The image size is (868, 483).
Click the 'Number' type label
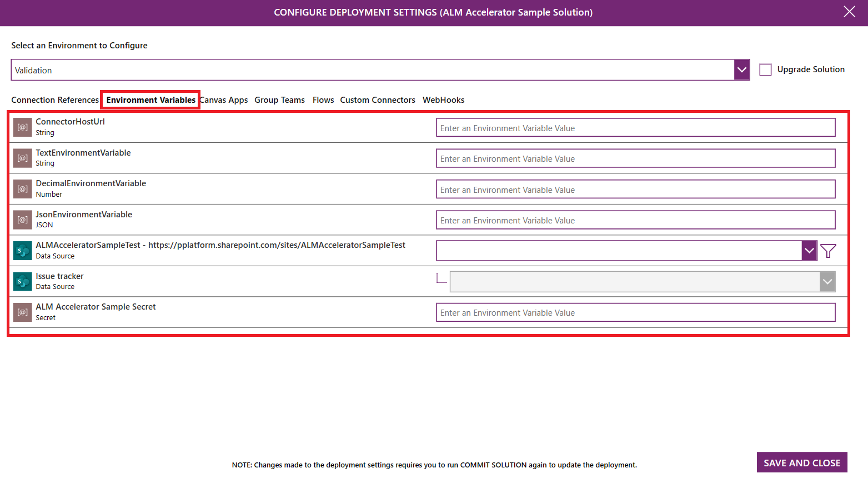(49, 195)
